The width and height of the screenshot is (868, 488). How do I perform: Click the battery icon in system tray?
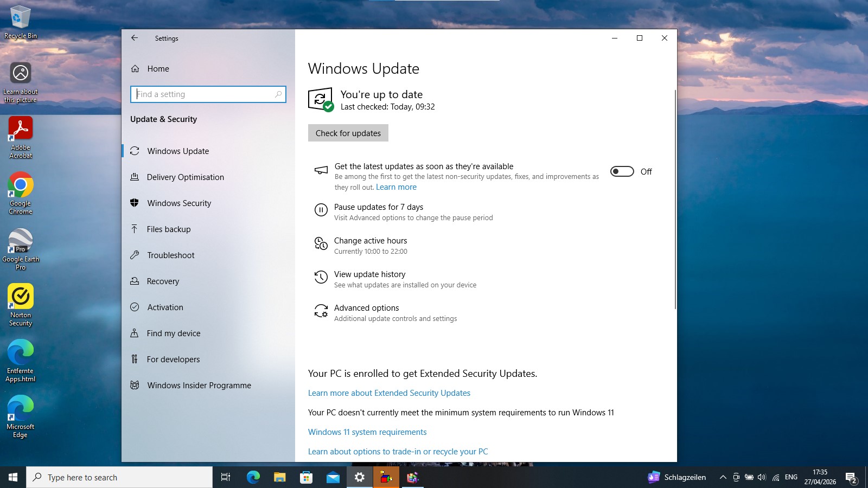click(x=749, y=477)
